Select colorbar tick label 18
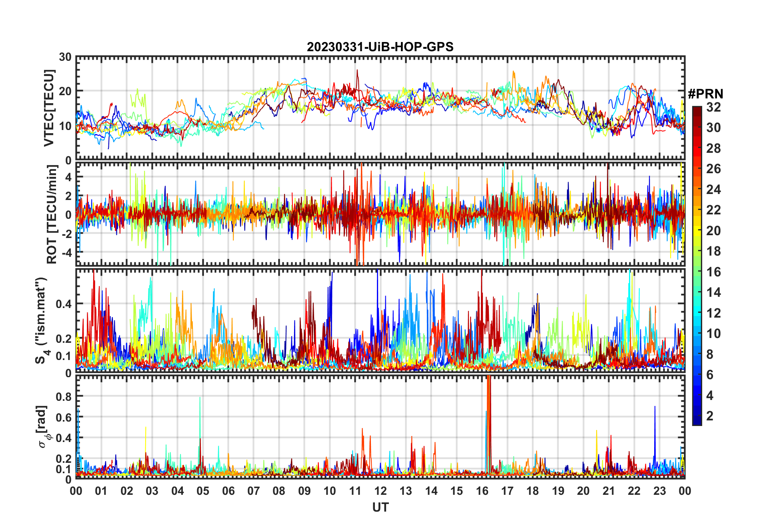This screenshot has height=532, width=761. 713,251
